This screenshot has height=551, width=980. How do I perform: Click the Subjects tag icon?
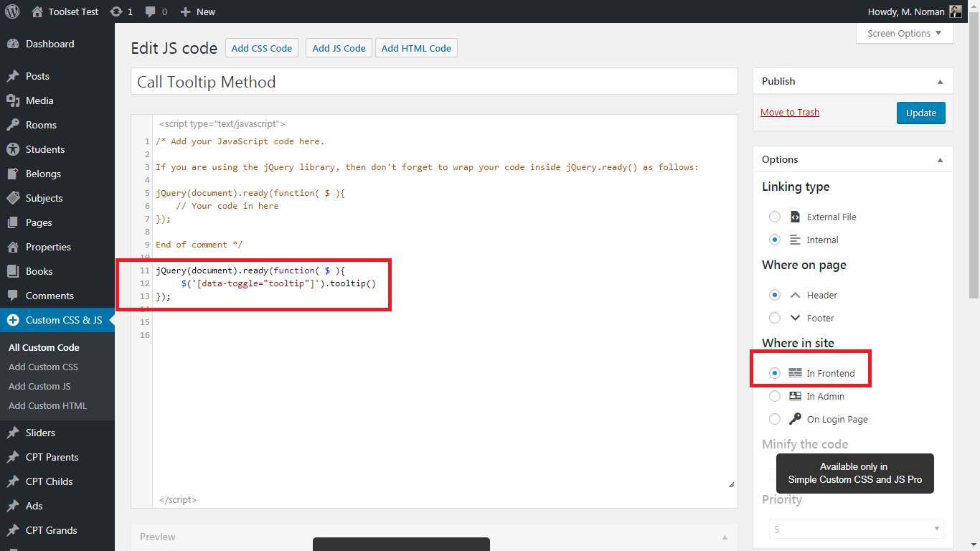tap(13, 198)
